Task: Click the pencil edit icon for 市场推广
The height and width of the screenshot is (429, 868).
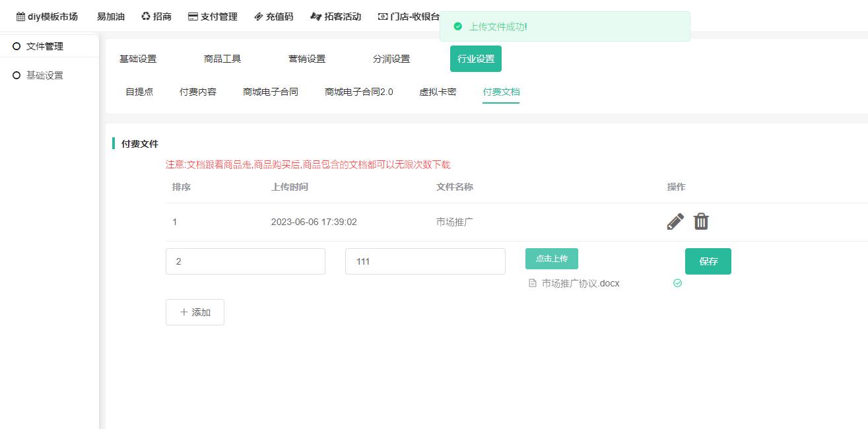Action: pyautogui.click(x=675, y=222)
